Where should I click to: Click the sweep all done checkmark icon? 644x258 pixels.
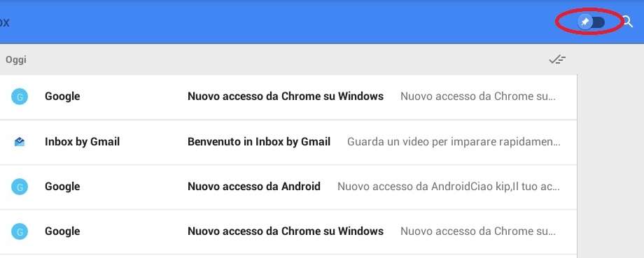pyautogui.click(x=557, y=59)
